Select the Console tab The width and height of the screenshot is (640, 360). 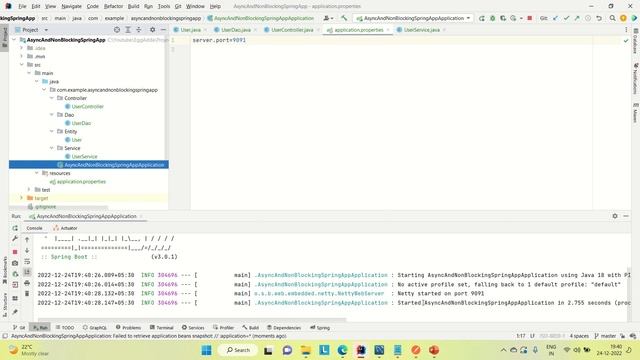click(x=34, y=228)
